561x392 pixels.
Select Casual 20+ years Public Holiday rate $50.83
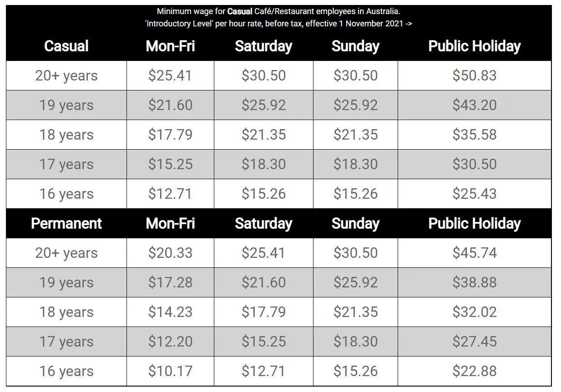click(475, 75)
